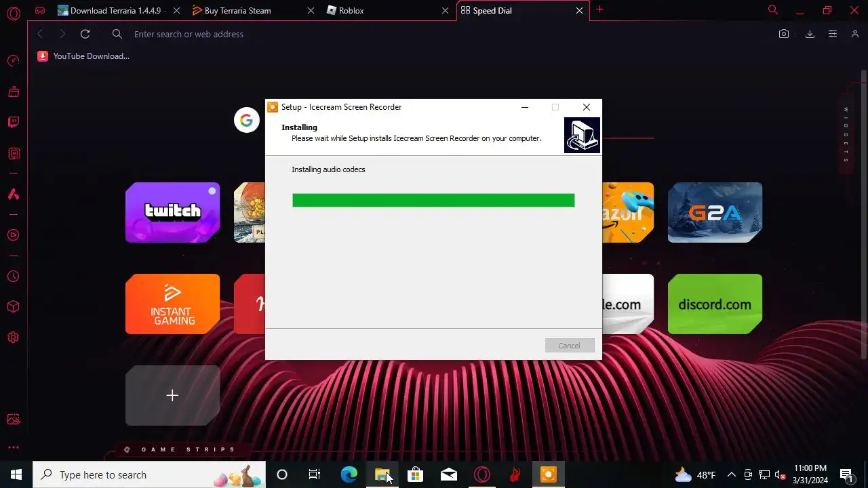Open Microsoft Store from the taskbar
This screenshot has height=488, width=868.
[415, 474]
